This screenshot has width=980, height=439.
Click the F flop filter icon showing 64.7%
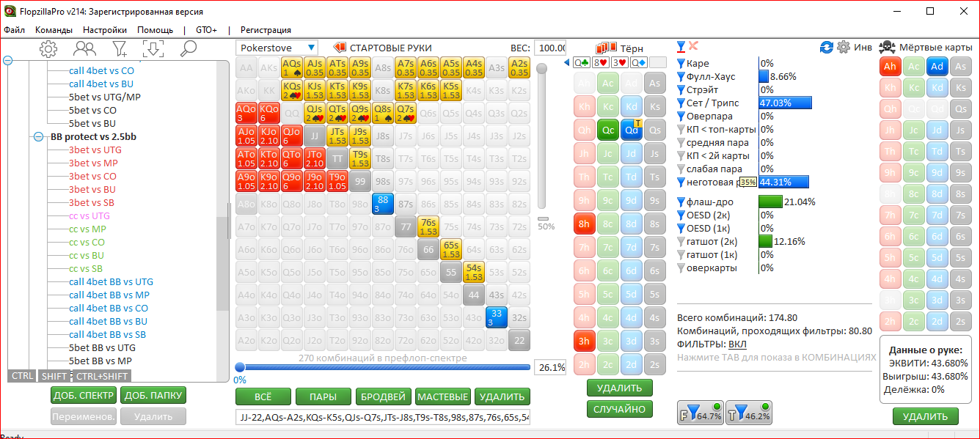click(700, 413)
